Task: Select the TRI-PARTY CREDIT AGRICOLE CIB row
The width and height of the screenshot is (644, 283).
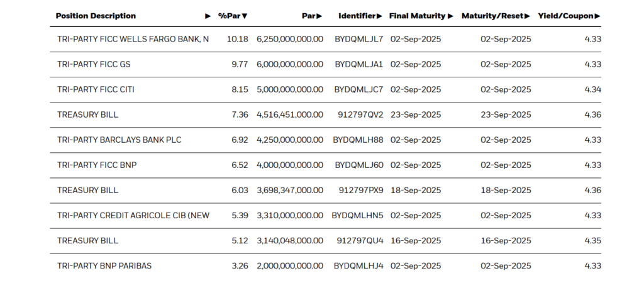Action: pyautogui.click(x=326, y=216)
